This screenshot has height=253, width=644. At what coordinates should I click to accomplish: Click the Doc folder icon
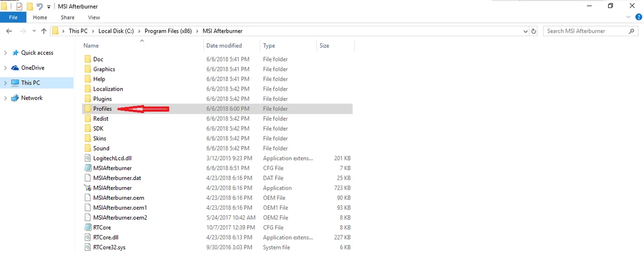tap(88, 59)
